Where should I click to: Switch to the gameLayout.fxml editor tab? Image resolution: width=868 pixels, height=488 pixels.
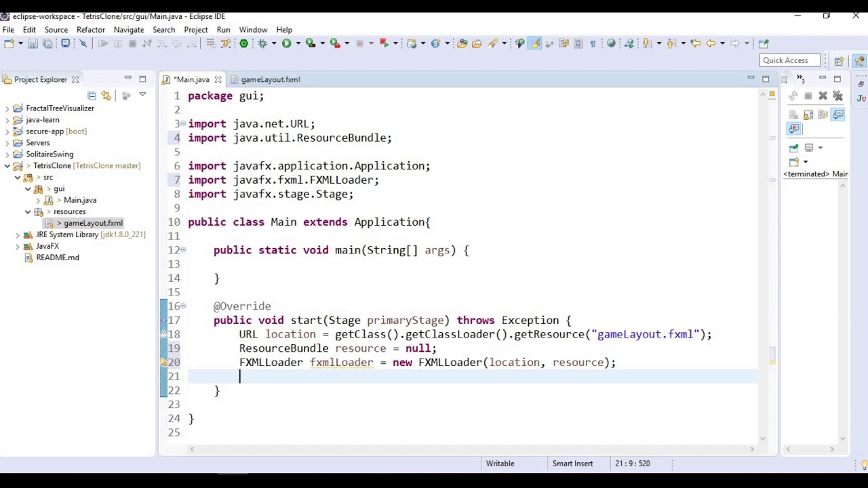tap(270, 79)
